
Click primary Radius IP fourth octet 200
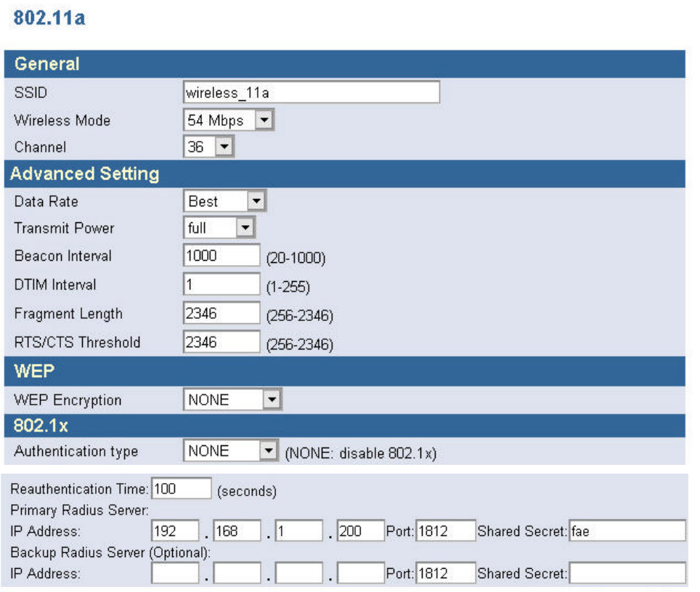(x=361, y=531)
